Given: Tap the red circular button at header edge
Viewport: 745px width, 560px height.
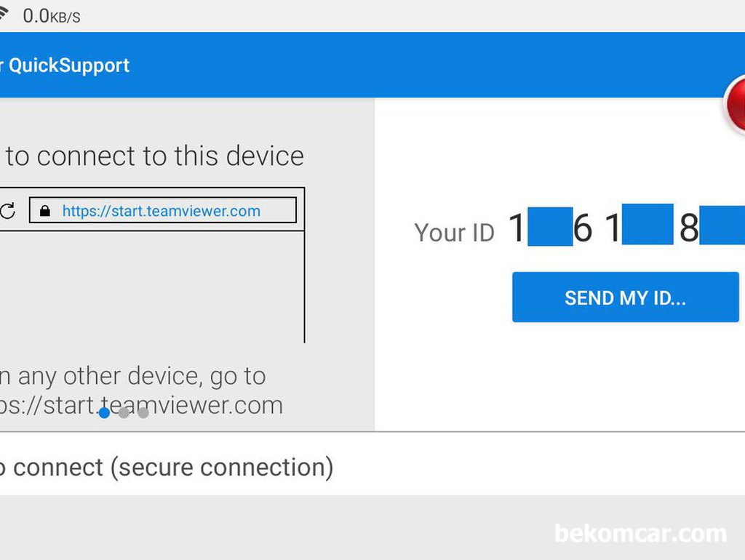Looking at the screenshot, I should coord(734,103).
